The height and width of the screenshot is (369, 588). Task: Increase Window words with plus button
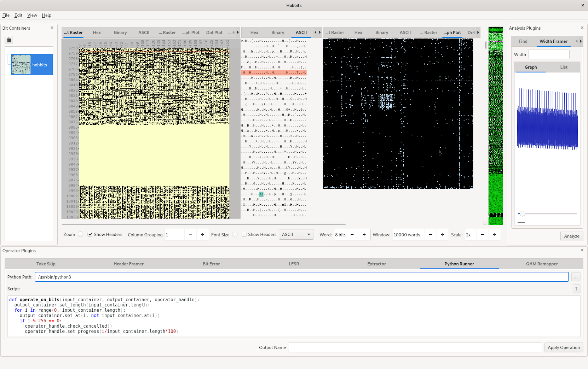pos(443,235)
